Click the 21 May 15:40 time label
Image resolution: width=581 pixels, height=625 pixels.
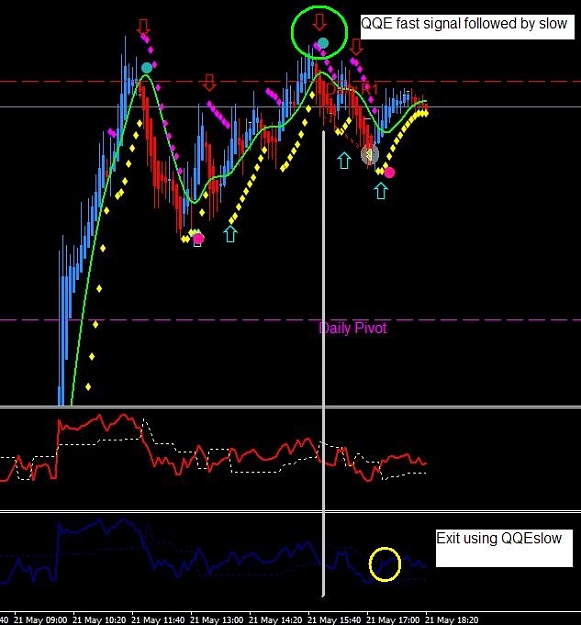pyautogui.click(x=334, y=620)
